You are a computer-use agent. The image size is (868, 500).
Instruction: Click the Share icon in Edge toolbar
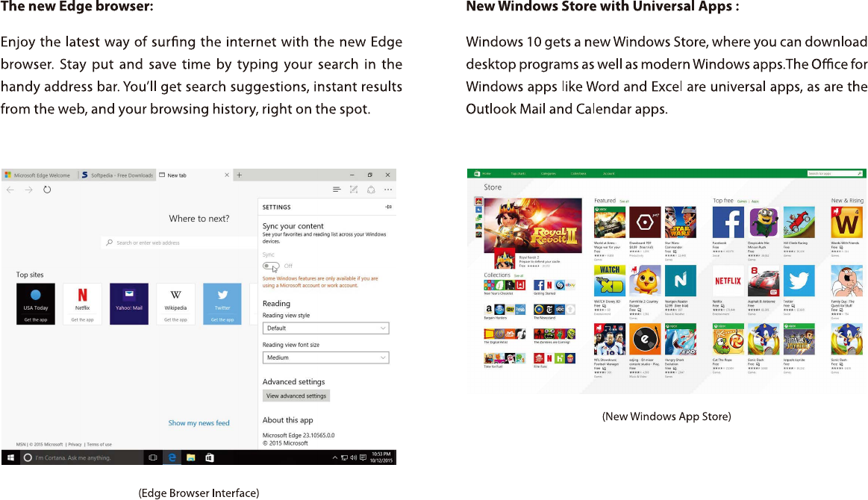pyautogui.click(x=371, y=190)
